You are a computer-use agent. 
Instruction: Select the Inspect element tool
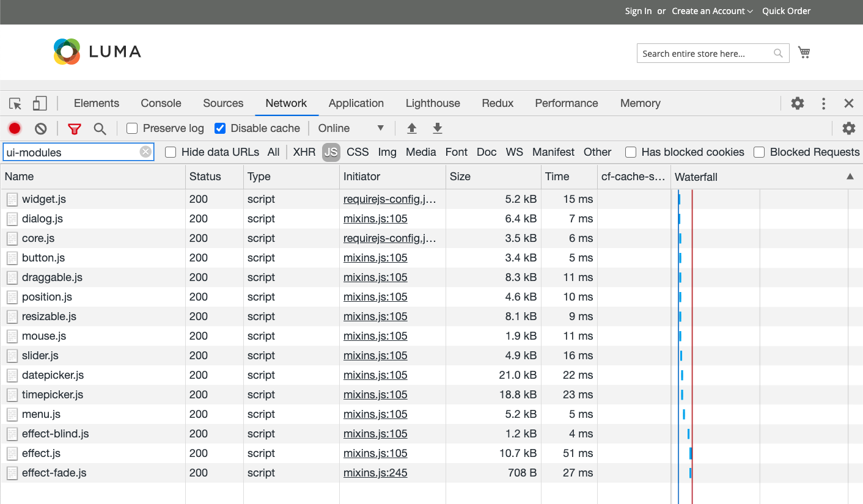(x=15, y=103)
